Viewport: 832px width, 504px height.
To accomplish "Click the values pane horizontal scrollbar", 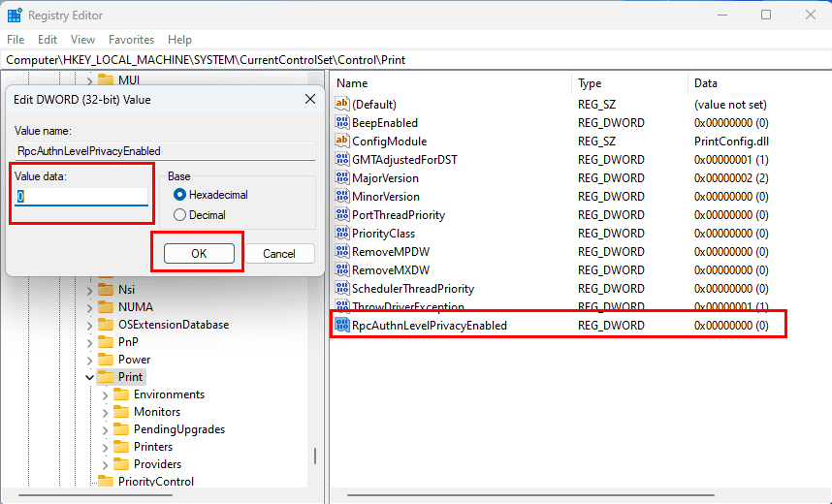I will coord(530,495).
